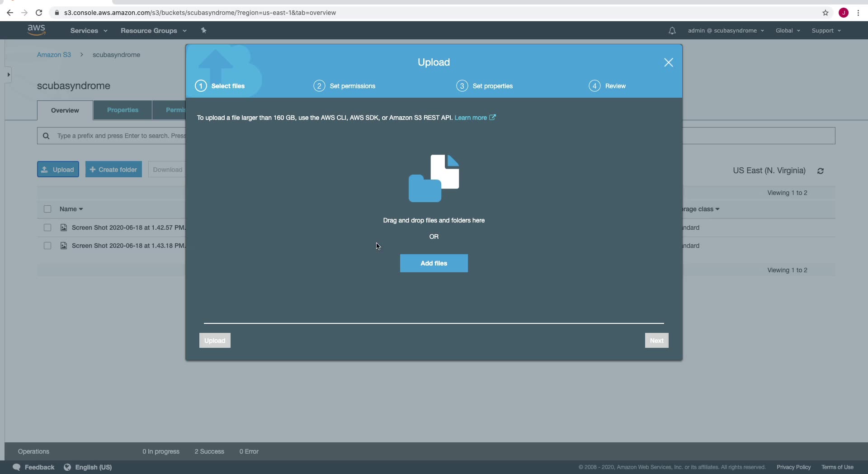The image size is (868, 474).
Task: Click the file icon for 1.42.57 PM screenshot
Action: tap(64, 228)
